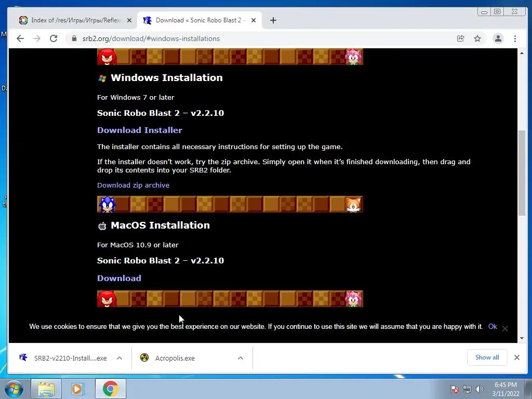Bookmark this page with the star icon

(477, 38)
